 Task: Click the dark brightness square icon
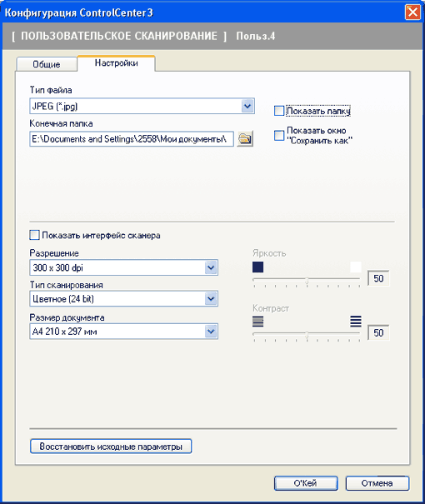pyautogui.click(x=257, y=267)
